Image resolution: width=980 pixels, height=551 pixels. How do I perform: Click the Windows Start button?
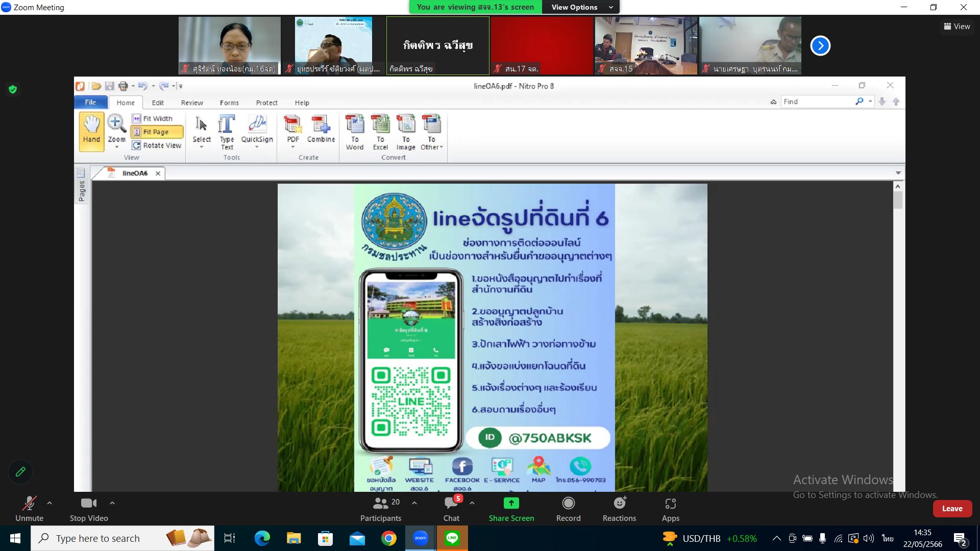pyautogui.click(x=15, y=538)
